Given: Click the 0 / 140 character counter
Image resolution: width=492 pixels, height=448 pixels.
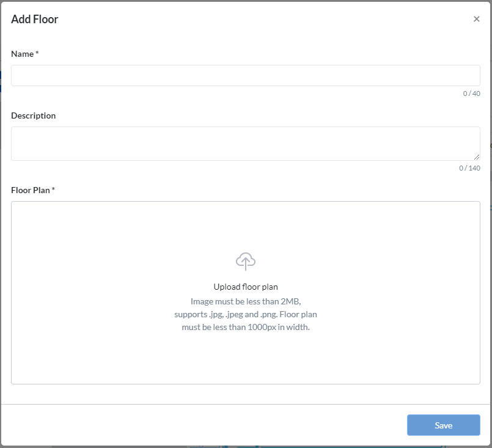Looking at the screenshot, I should tap(469, 168).
